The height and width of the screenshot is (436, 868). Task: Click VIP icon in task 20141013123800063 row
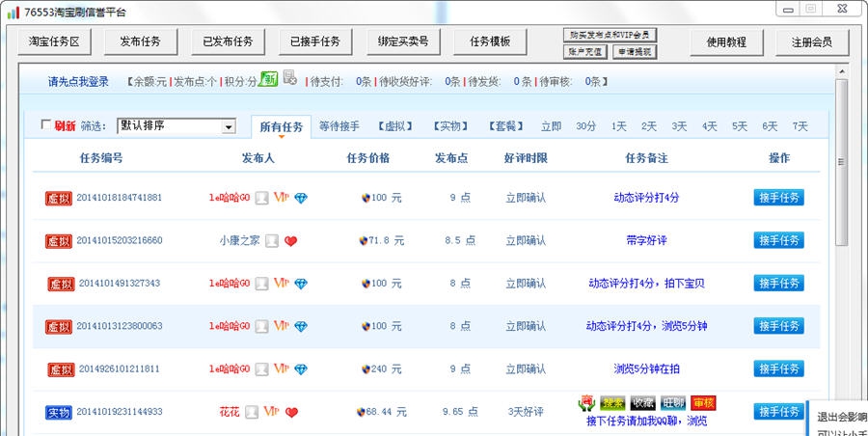282,326
